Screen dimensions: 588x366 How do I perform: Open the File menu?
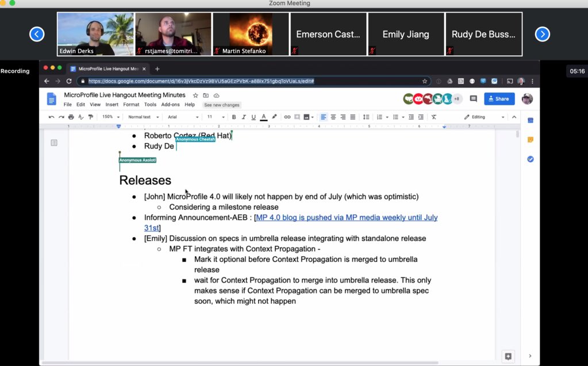point(67,105)
